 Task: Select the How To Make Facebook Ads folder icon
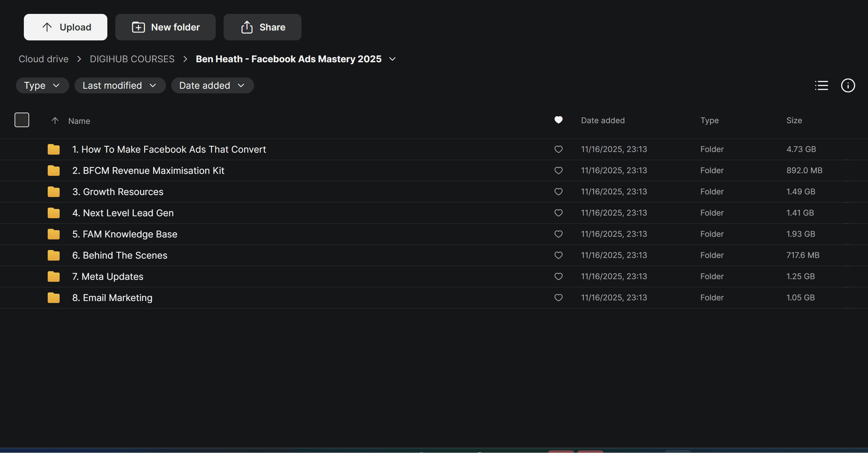[x=54, y=149]
